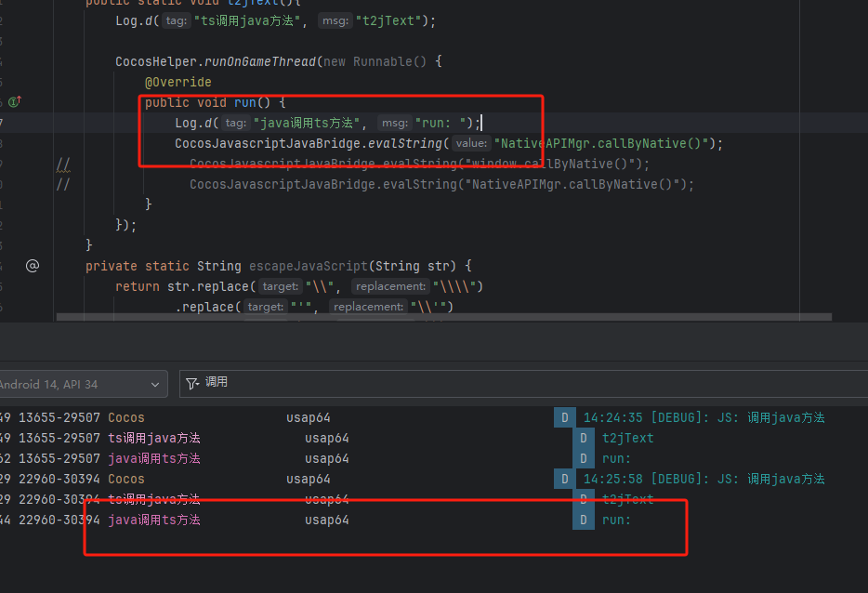868x593 pixels.
Task: Click first t2jText log message
Action: pos(627,438)
